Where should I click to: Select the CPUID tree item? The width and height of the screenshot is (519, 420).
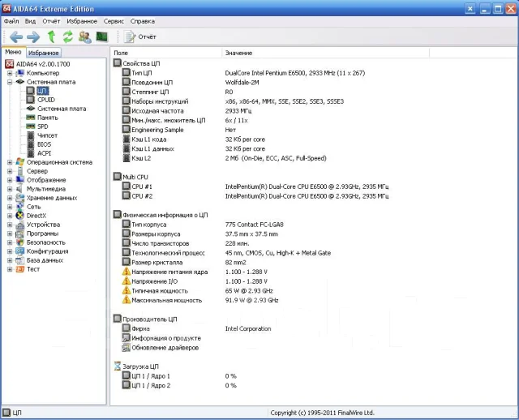pyautogui.click(x=46, y=100)
